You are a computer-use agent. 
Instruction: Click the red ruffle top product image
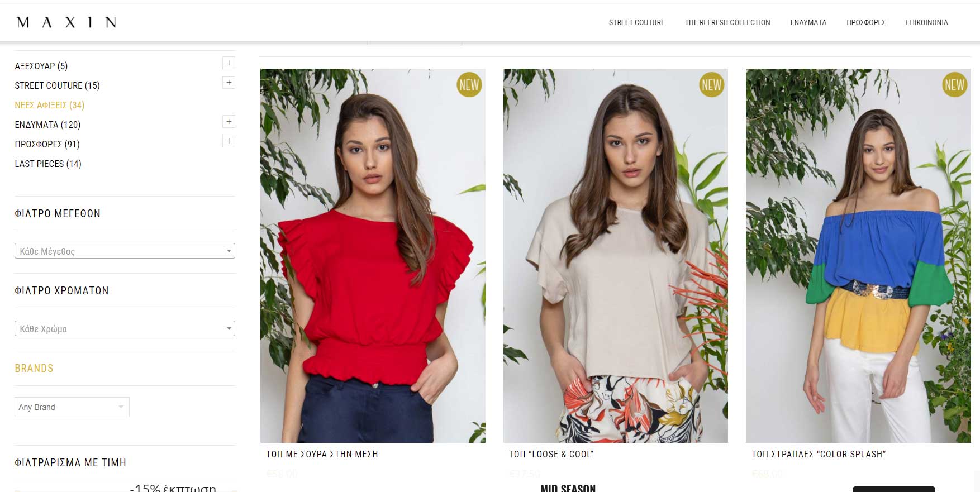373,256
